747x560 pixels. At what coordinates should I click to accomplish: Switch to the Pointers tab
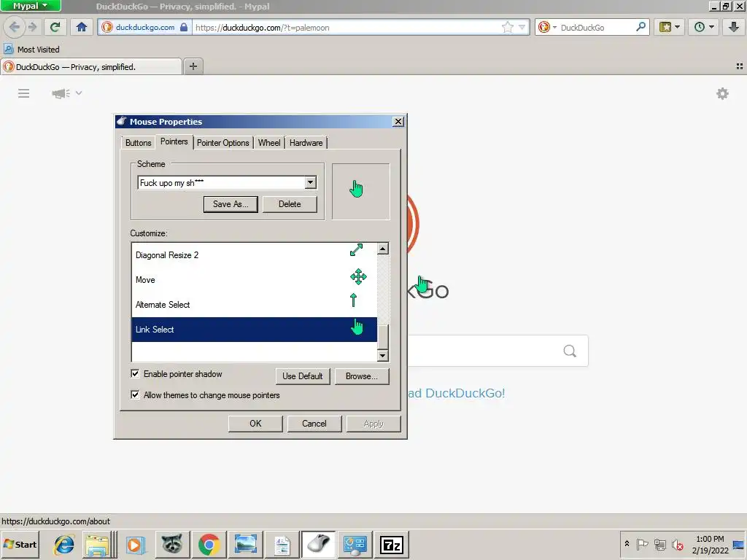tap(174, 141)
